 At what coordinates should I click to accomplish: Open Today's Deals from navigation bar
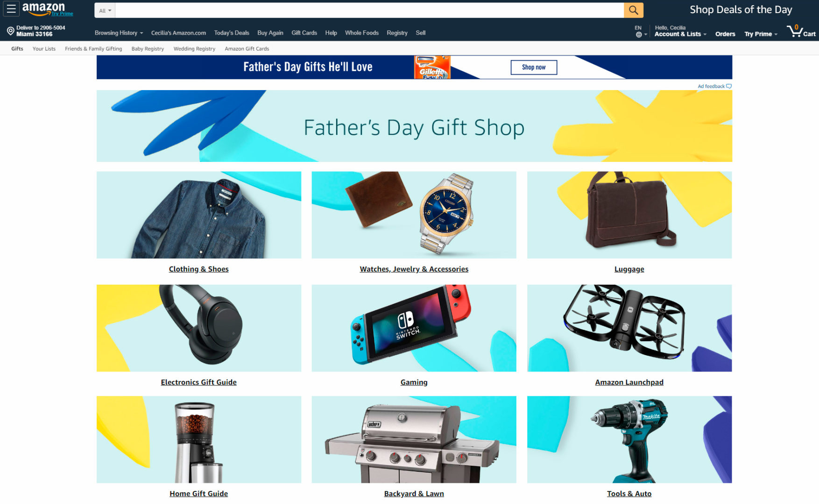[x=232, y=33]
